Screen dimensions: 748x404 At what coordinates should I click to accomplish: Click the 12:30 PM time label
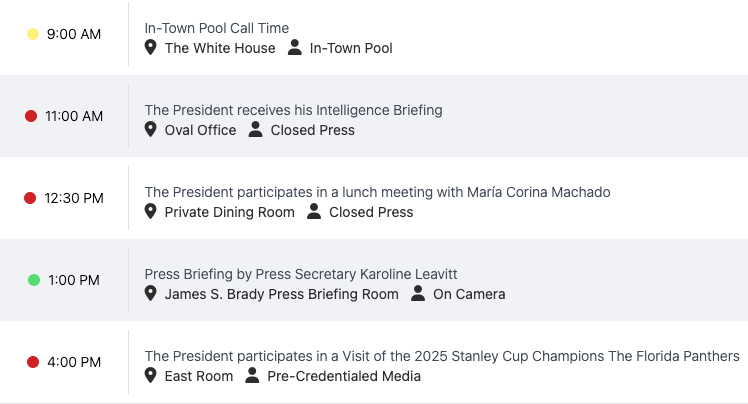pyautogui.click(x=74, y=198)
